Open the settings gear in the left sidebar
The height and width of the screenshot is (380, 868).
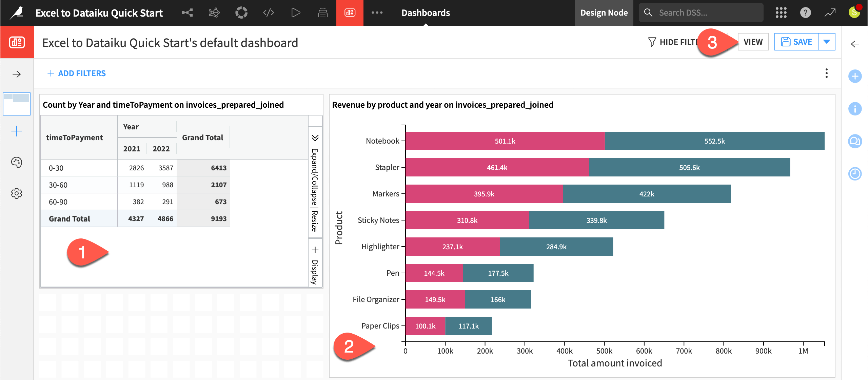point(16,193)
